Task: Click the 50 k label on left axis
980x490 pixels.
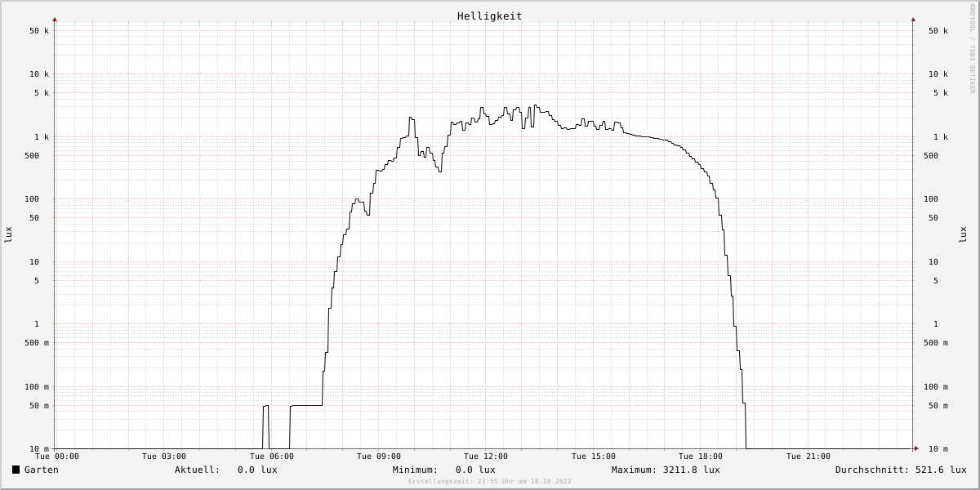Action: coord(39,31)
